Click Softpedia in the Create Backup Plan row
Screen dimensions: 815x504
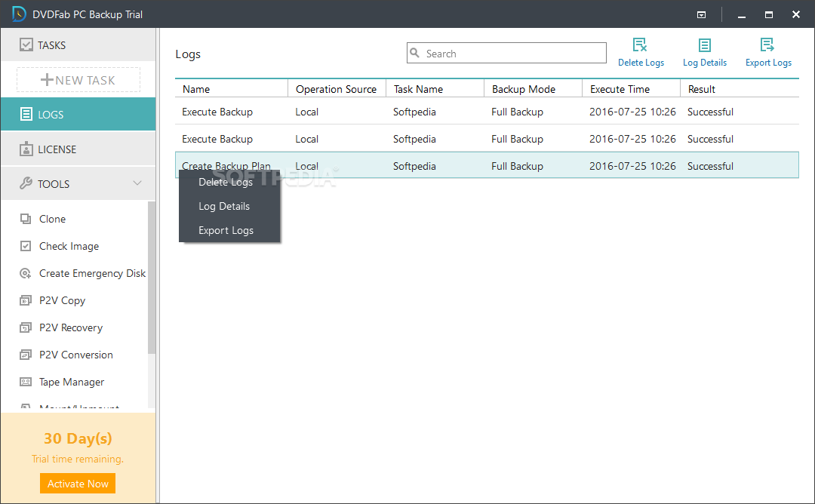click(x=414, y=166)
